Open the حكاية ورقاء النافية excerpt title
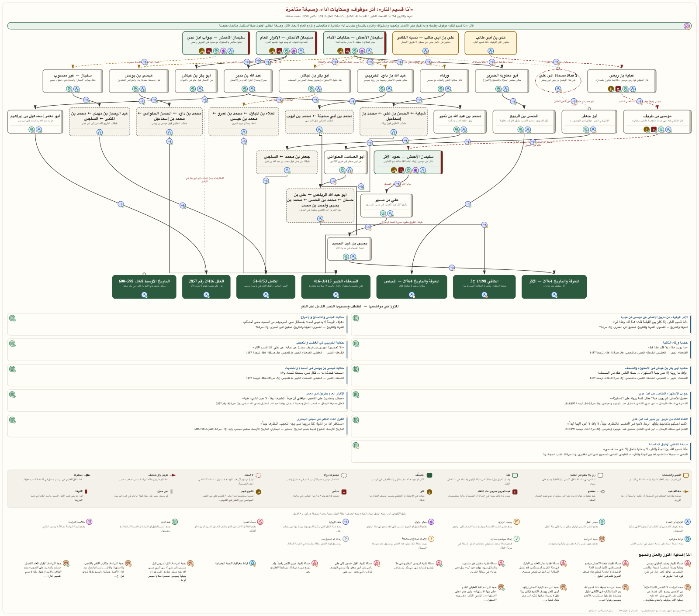Image resolution: width=699 pixels, height=616 pixels. pos(675,343)
